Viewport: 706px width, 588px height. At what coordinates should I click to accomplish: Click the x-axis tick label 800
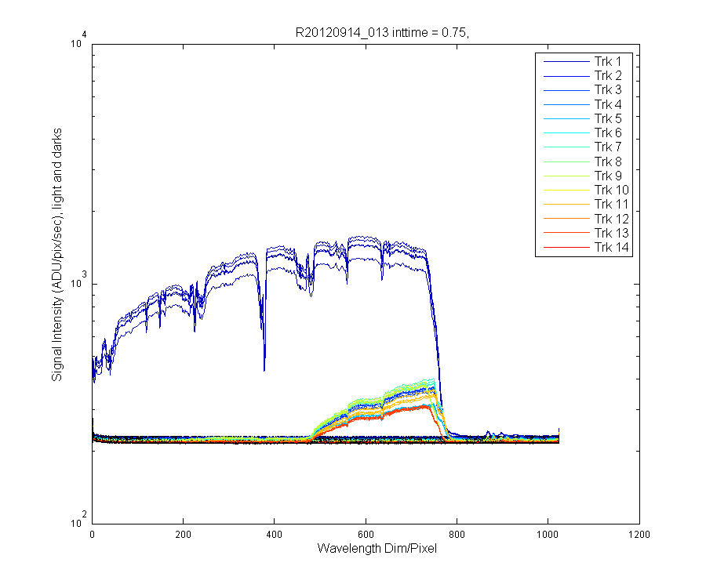pyautogui.click(x=457, y=535)
